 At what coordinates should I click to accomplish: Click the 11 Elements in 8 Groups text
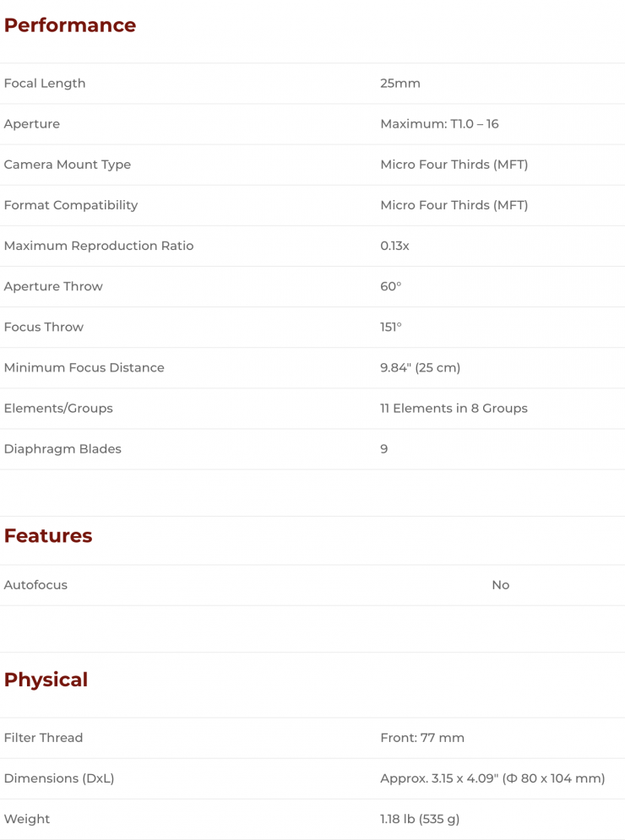click(454, 408)
